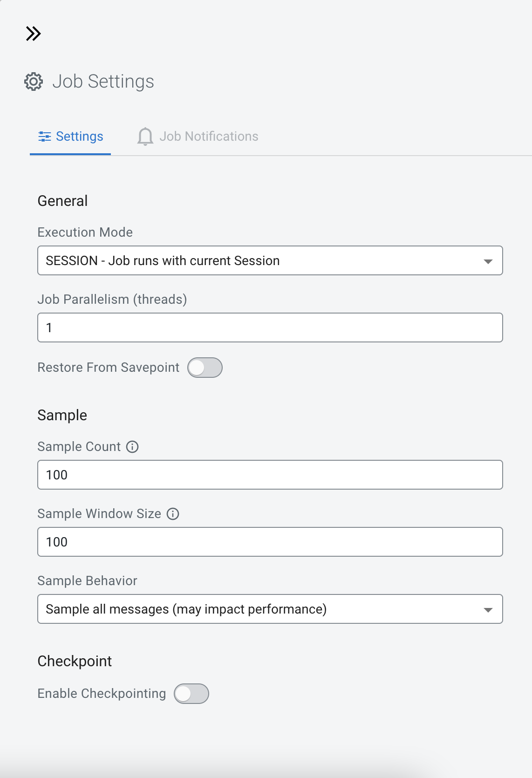This screenshot has width=532, height=778.
Task: Click the Sample Behavior dropdown arrow
Action: 488,610
